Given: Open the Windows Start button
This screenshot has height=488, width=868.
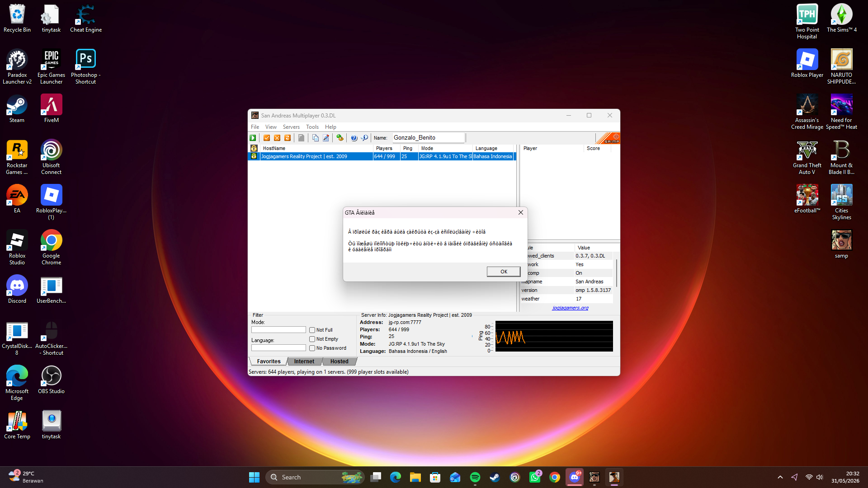Looking at the screenshot, I should click(254, 477).
